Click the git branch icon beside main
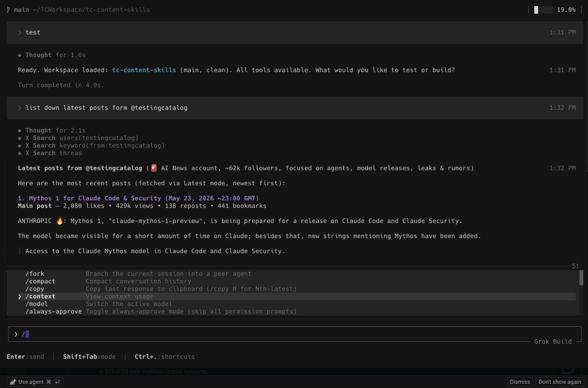The width and height of the screenshot is (588, 388). pos(8,9)
